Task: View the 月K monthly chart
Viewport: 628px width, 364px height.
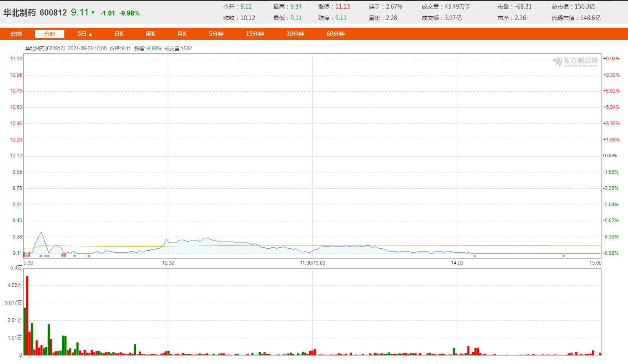Action: point(182,34)
